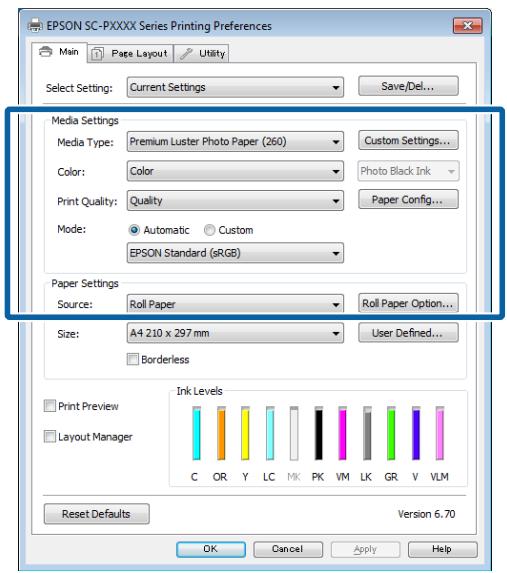Screen dimensions: 507x573
Task: Open Roll Paper Option... settings
Action: (408, 303)
